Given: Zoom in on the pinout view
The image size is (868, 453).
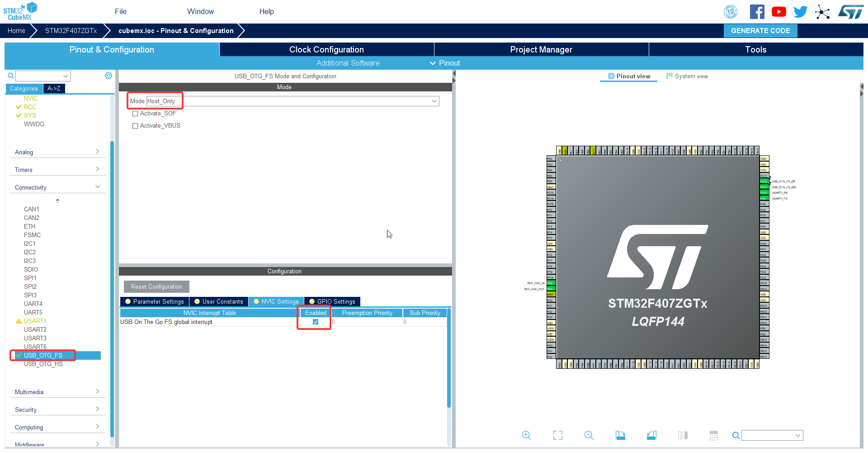Looking at the screenshot, I should click(x=526, y=435).
